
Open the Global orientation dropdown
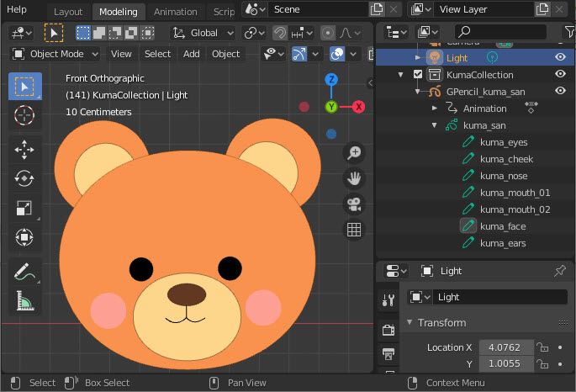pyautogui.click(x=203, y=33)
